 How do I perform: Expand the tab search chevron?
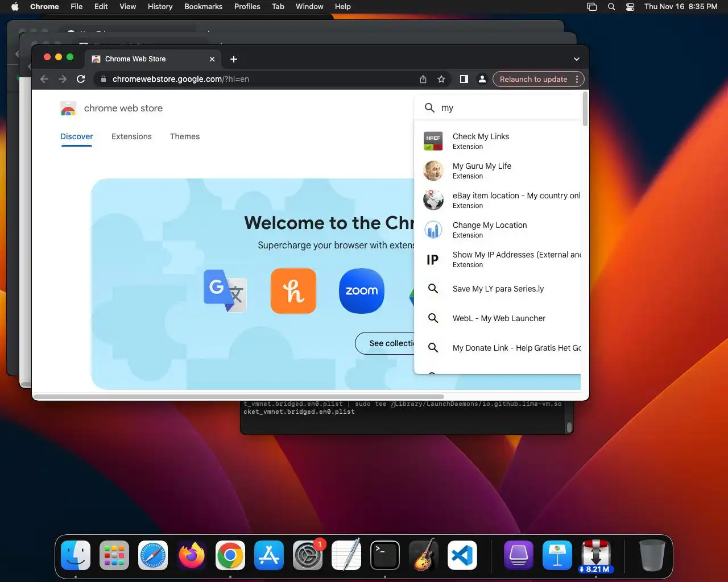click(x=576, y=59)
